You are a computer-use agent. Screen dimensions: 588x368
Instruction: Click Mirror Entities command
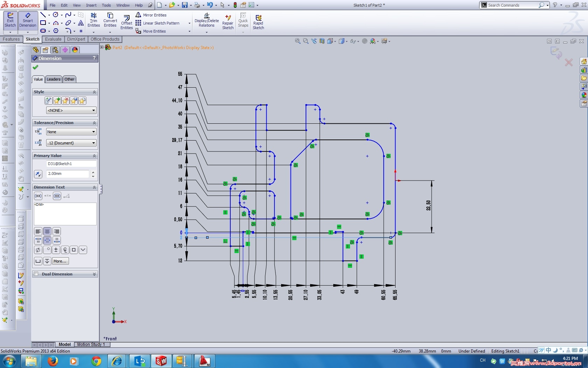pos(151,15)
